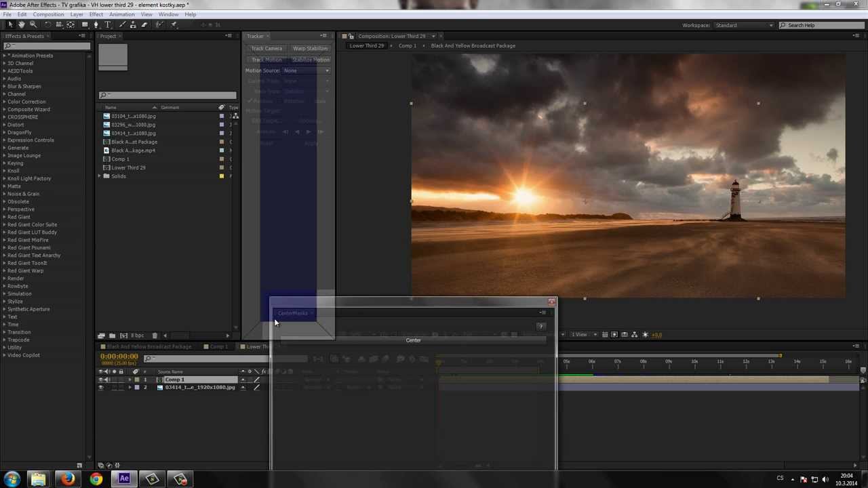Select the Pen tool
This screenshot has height=488, width=868.
tap(96, 24)
